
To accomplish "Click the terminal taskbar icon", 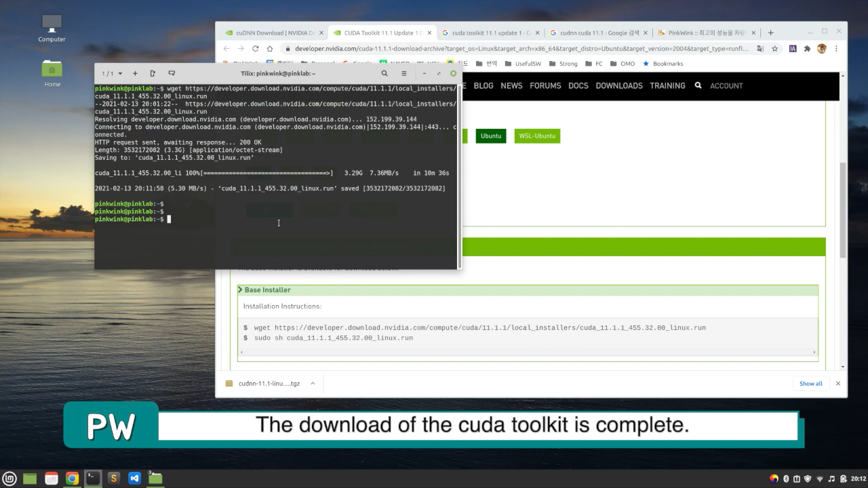I will [x=93, y=479].
